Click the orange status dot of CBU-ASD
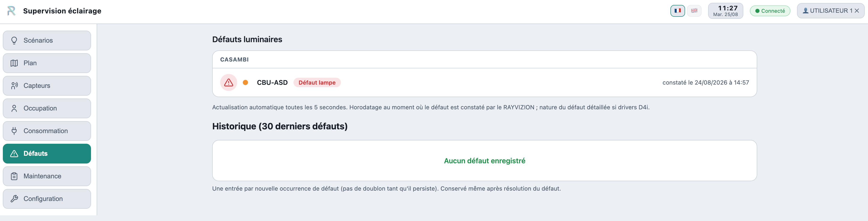Image resolution: width=868 pixels, height=221 pixels. coord(245,82)
